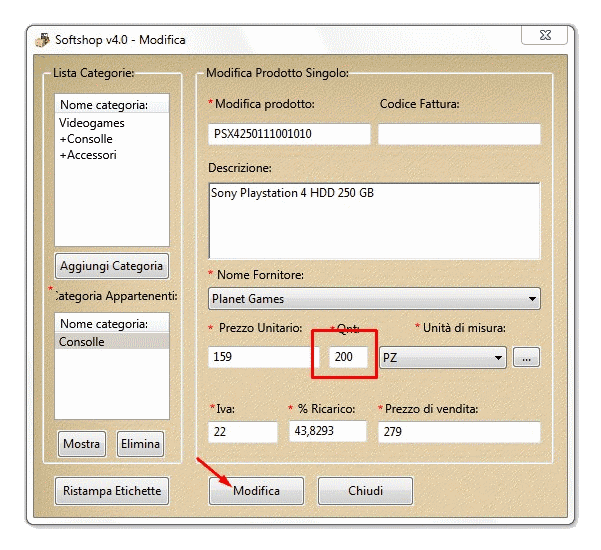Click Ristampa Etichette button
601x550 pixels.
[111, 491]
